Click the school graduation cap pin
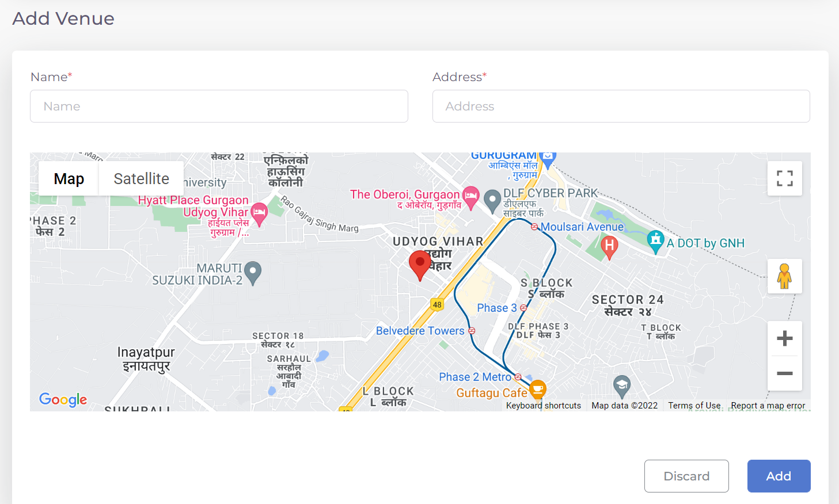 pos(621,387)
